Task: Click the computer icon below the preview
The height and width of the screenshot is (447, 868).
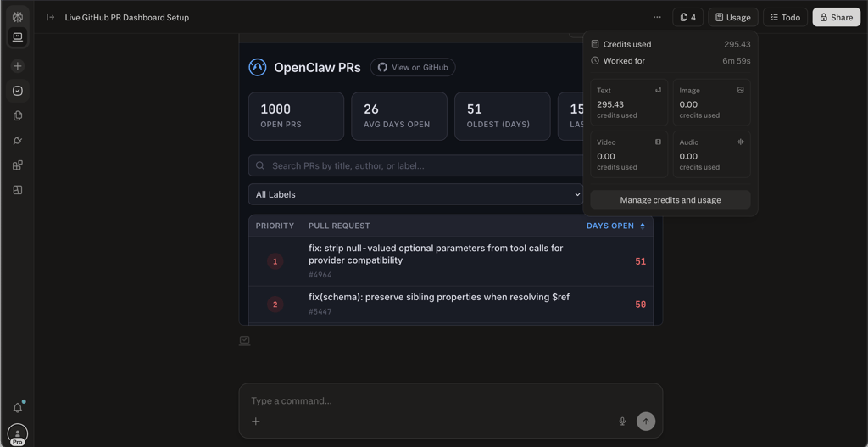Action: (x=245, y=340)
